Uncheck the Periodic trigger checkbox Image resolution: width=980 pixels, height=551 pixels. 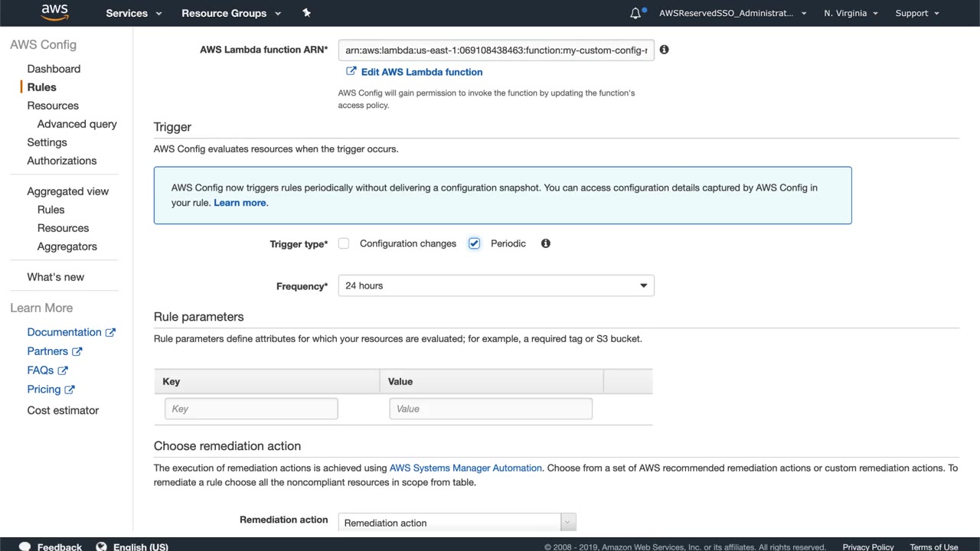tap(474, 243)
